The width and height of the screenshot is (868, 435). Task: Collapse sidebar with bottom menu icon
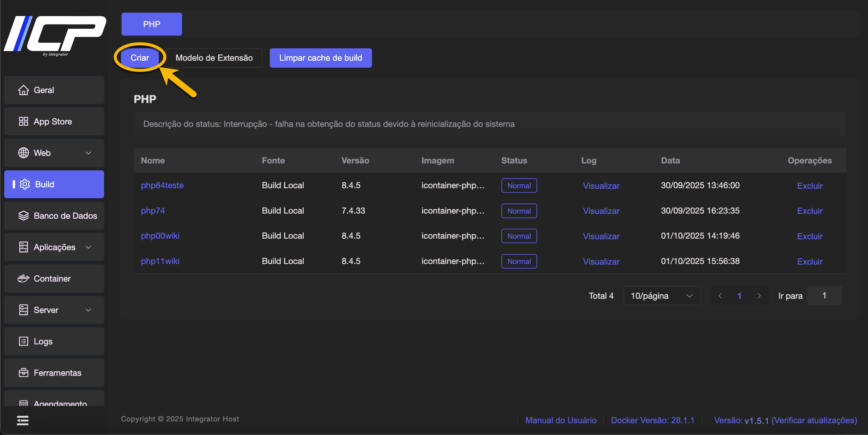pyautogui.click(x=23, y=420)
